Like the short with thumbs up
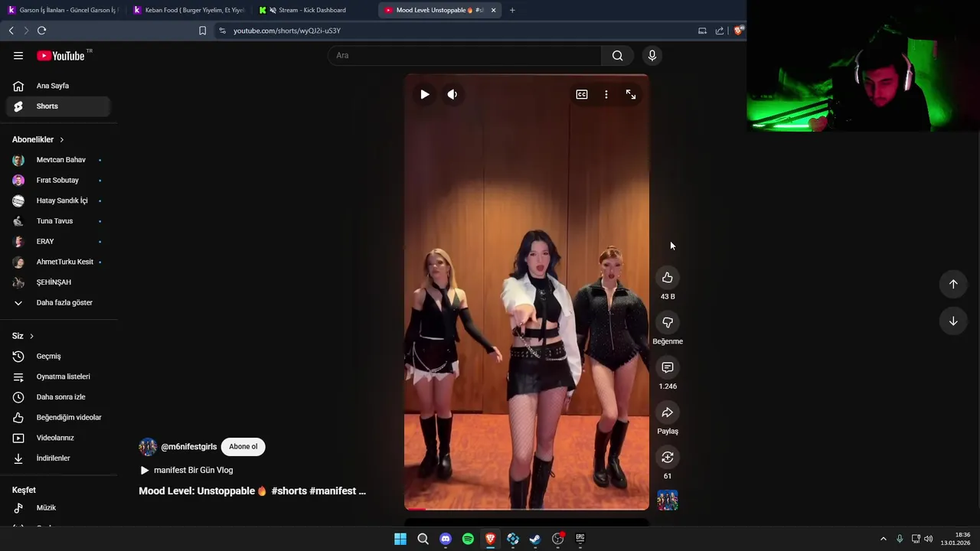Image resolution: width=980 pixels, height=551 pixels. pyautogui.click(x=668, y=277)
